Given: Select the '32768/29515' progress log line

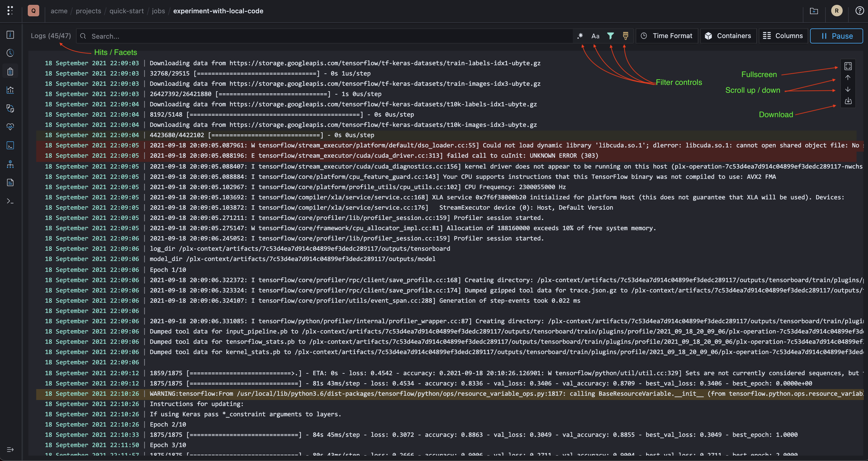Looking at the screenshot, I should coord(446,73).
